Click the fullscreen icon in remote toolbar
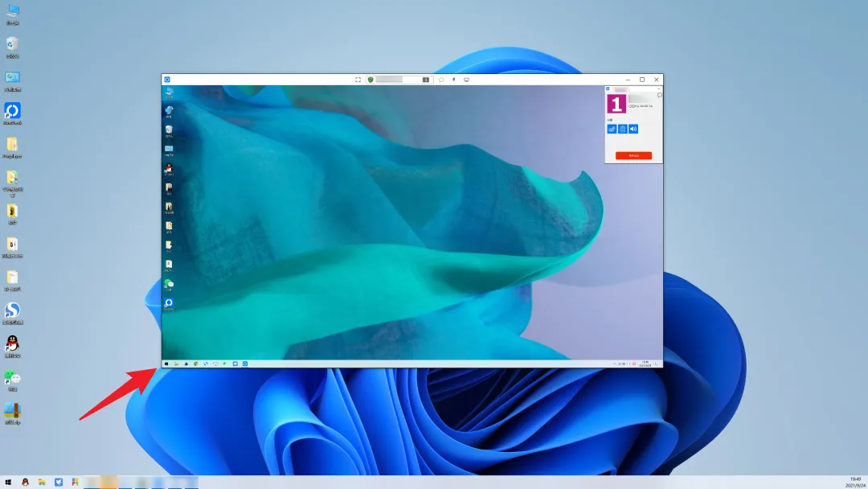The image size is (868, 489). (358, 80)
